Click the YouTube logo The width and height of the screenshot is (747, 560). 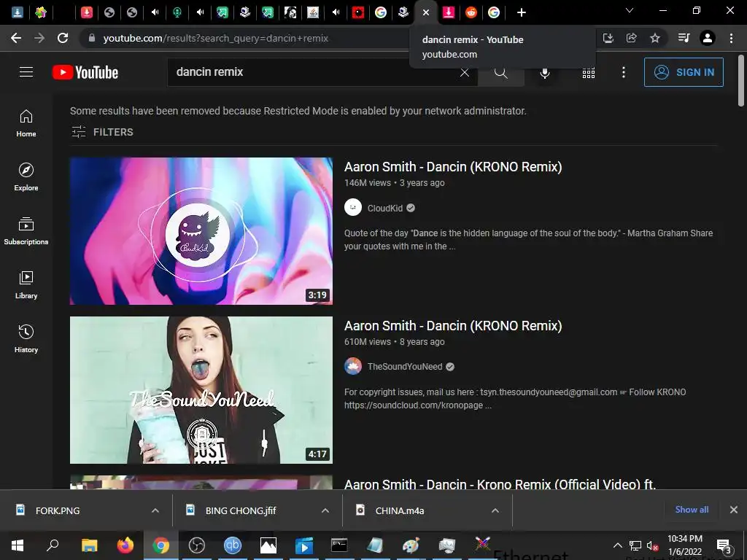85,72
